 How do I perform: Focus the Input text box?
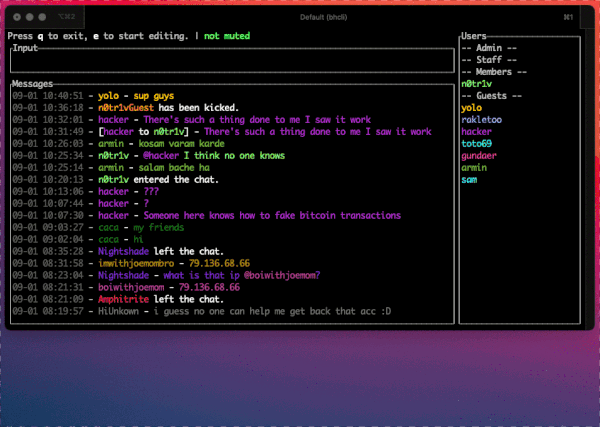[x=230, y=60]
